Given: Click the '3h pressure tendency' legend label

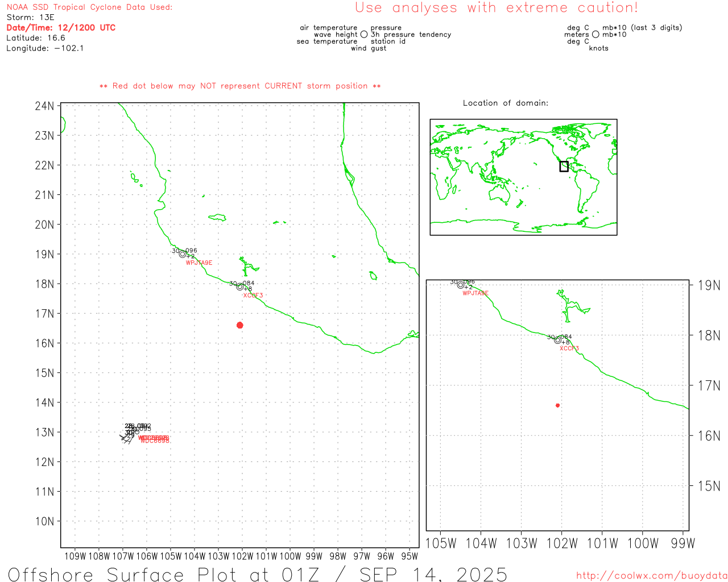Looking at the screenshot, I should click(411, 35).
